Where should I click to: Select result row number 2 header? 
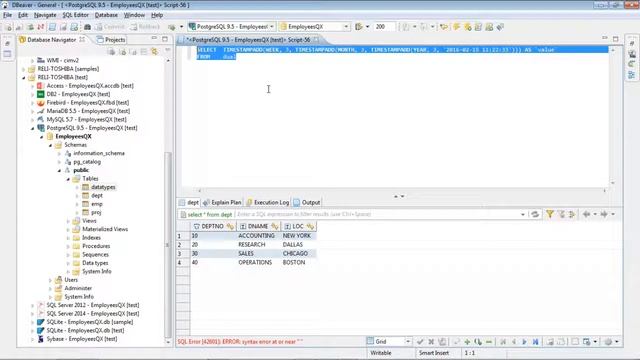pyautogui.click(x=183, y=245)
